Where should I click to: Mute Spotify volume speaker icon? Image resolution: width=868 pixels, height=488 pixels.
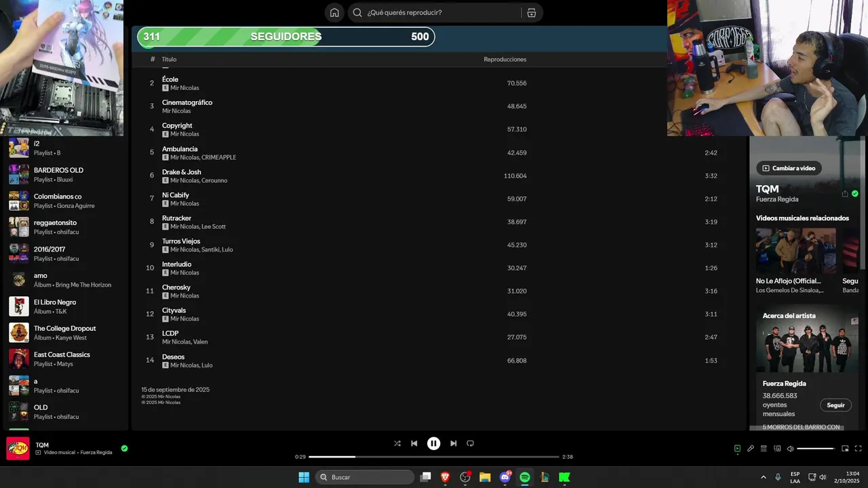click(x=790, y=448)
